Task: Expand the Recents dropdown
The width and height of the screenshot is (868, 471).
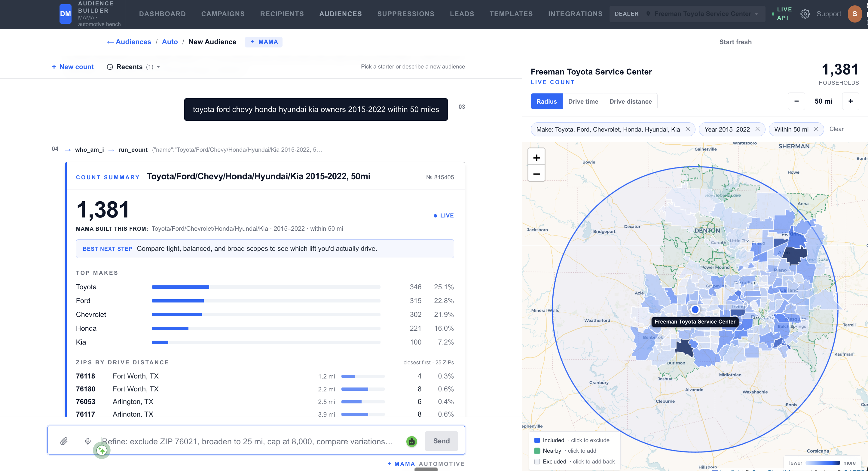Action: point(134,67)
